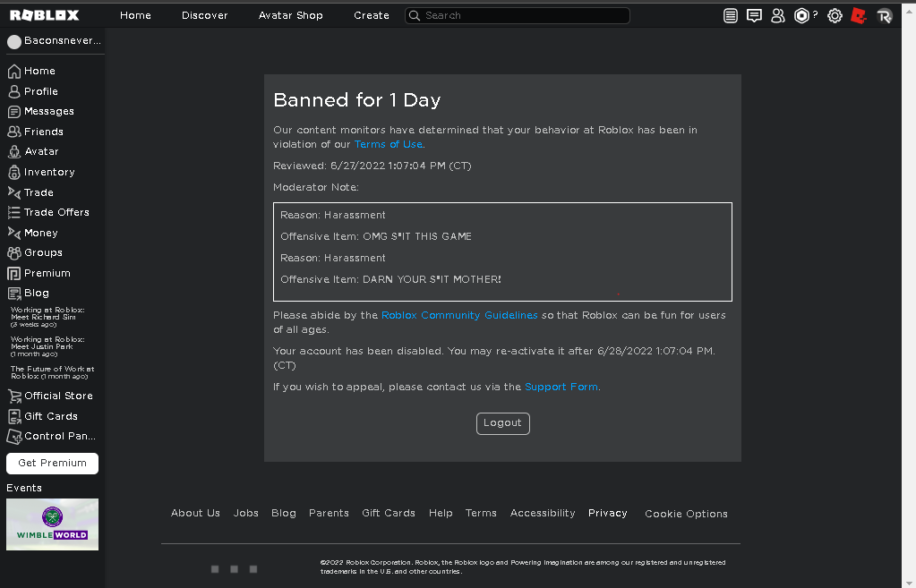This screenshot has width=916, height=588.
Task: Click the Money icon in sidebar
Action: click(14, 233)
